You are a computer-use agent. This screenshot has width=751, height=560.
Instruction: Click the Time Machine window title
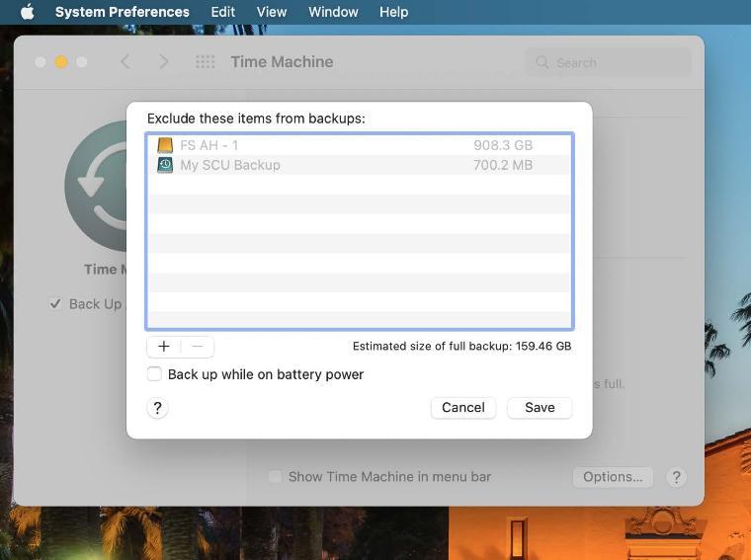[x=282, y=62]
